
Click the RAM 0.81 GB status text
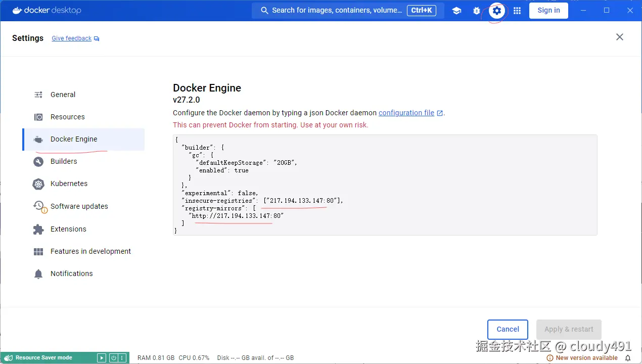coord(156,358)
